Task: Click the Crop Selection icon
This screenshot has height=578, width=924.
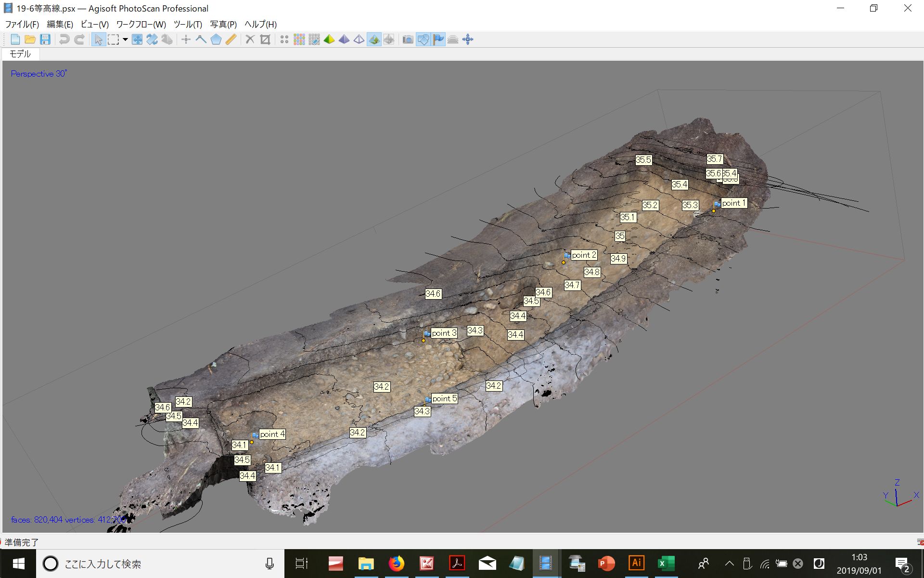Action: click(x=265, y=39)
